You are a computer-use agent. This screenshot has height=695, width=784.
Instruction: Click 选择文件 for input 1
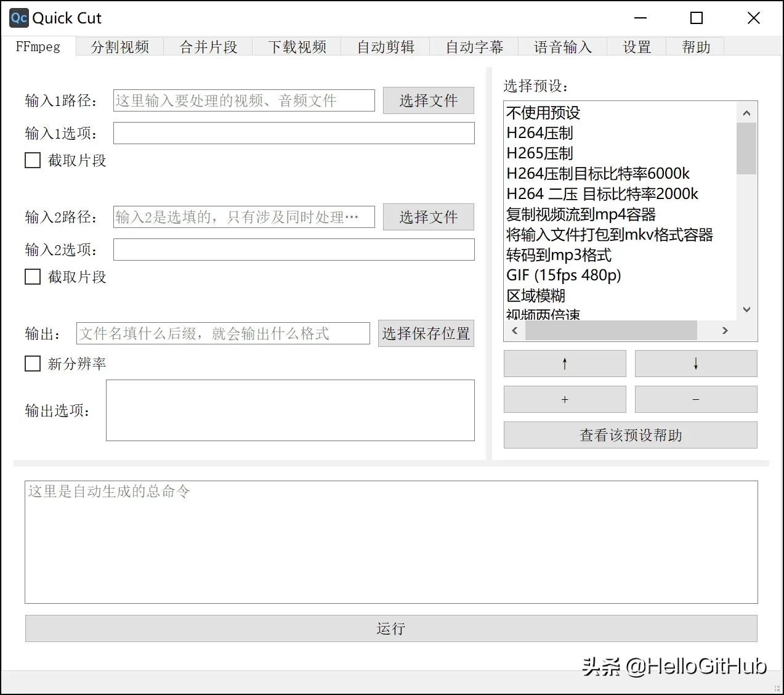coord(429,100)
